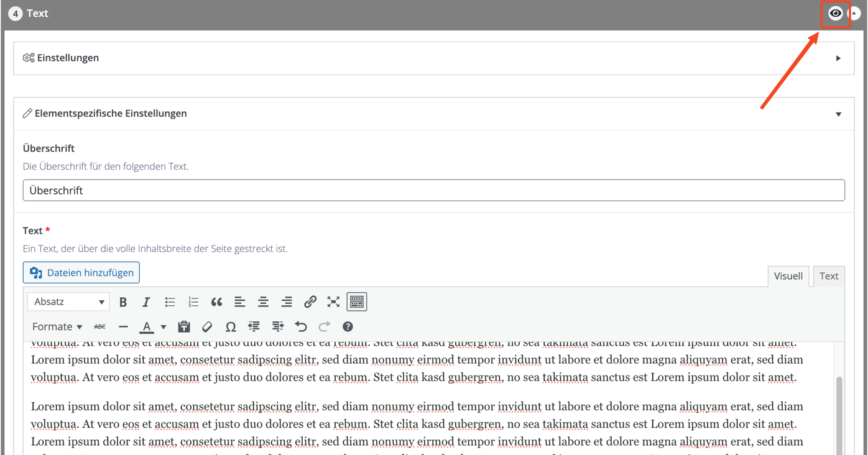
Task: Switch to the Text editor tab
Action: [x=828, y=276]
